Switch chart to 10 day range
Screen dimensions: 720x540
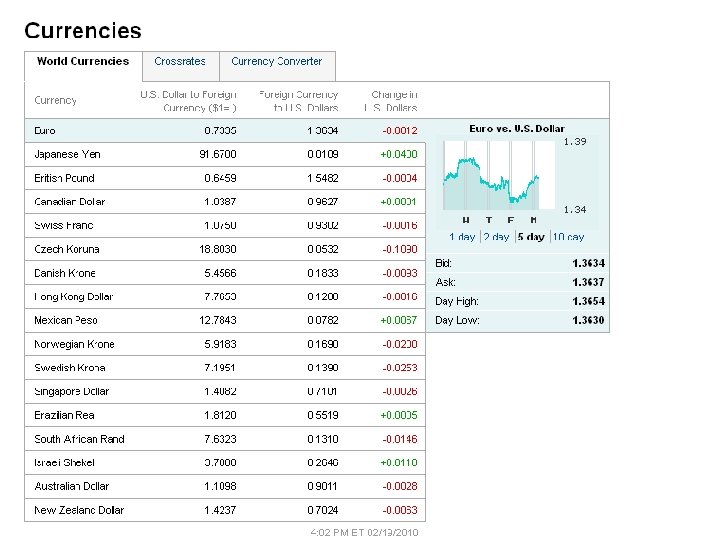(568, 237)
